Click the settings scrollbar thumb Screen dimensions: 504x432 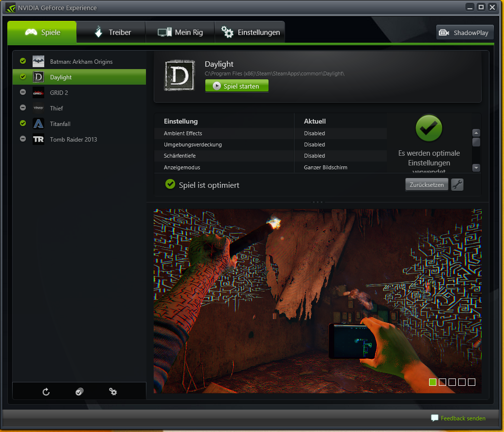point(476,142)
